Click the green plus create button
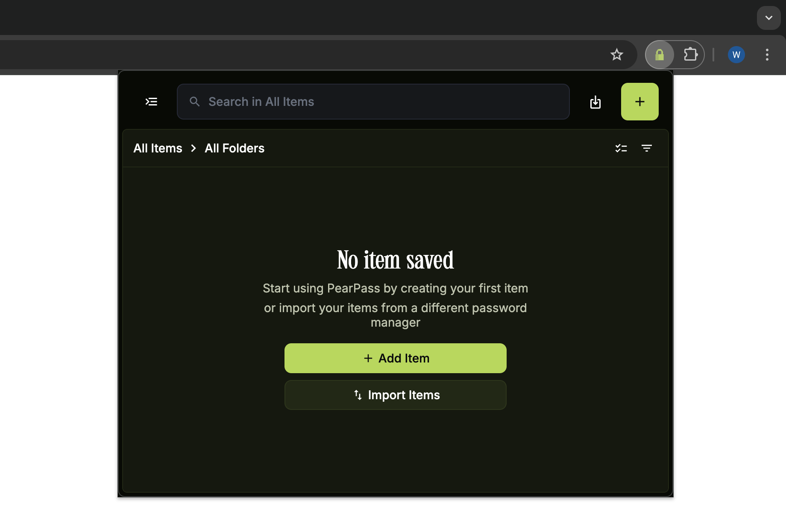This screenshot has width=786, height=532. pos(639,102)
